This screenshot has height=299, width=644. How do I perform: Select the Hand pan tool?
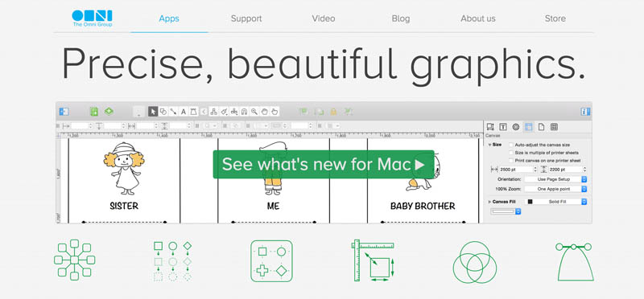click(x=265, y=111)
